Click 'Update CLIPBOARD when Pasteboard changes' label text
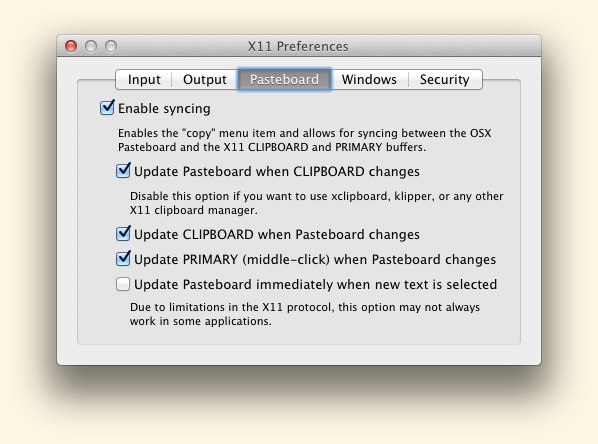Image resolution: width=598 pixels, height=444 pixels. pos(277,235)
